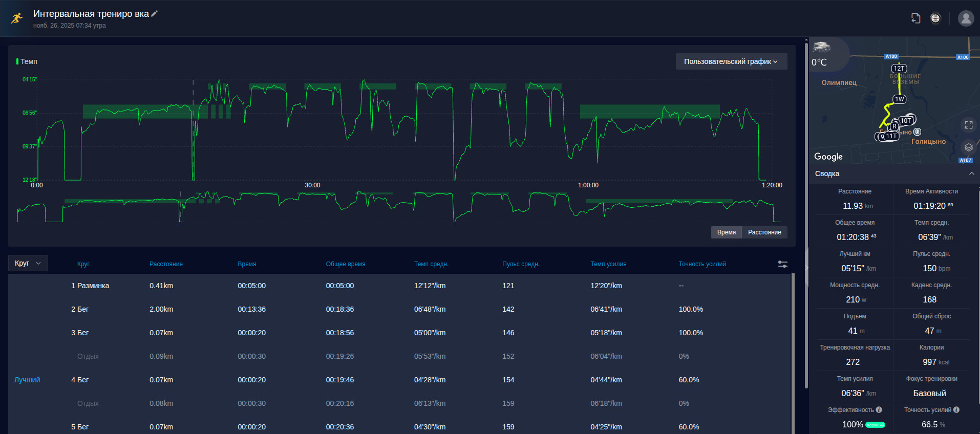Sort laps by Темп средн. column
980x434 pixels.
(431, 264)
